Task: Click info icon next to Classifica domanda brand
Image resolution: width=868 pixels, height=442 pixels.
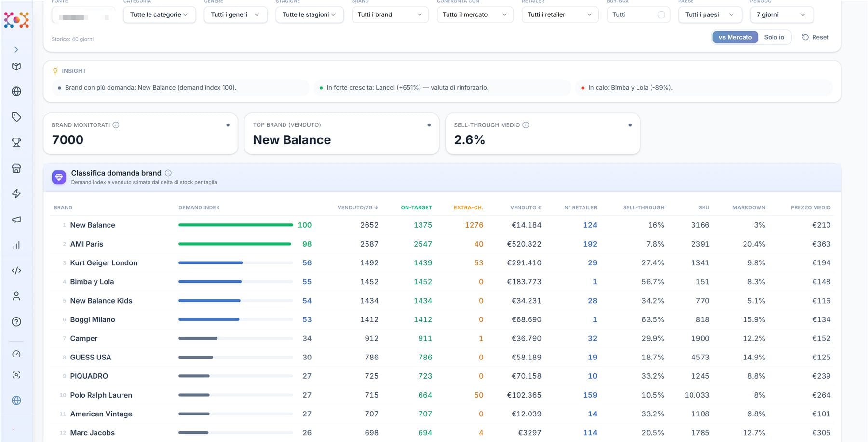Action: point(168,173)
